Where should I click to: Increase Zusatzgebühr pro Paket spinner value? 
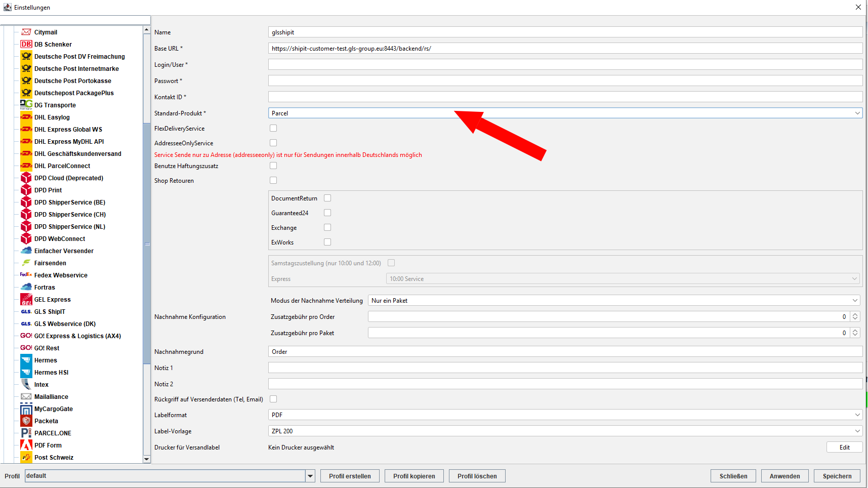tap(855, 330)
